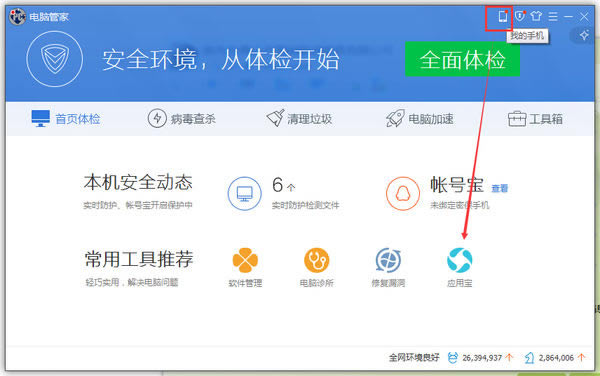The height and width of the screenshot is (376, 600).
Task: Click the 帐号宝 penguin icon
Action: 403,194
